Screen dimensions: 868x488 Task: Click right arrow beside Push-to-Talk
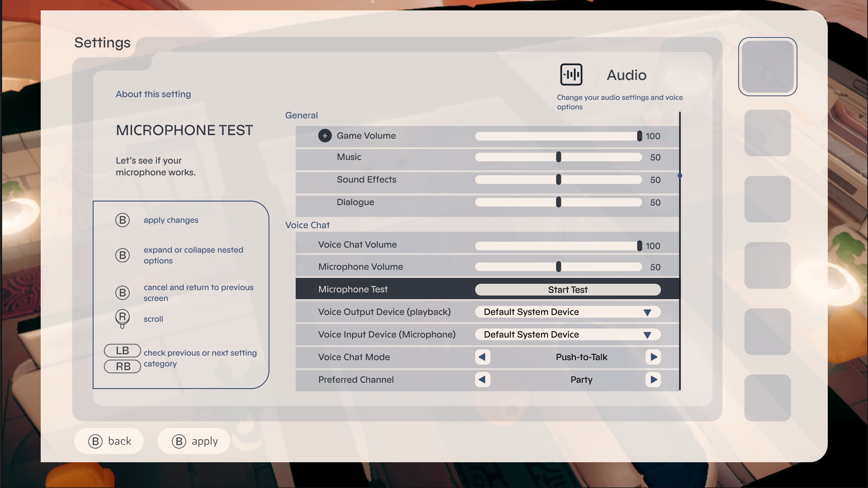[x=654, y=357]
